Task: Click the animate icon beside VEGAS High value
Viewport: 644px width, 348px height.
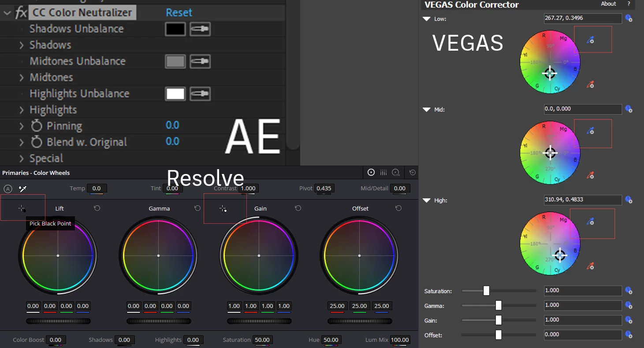Action: pyautogui.click(x=629, y=200)
